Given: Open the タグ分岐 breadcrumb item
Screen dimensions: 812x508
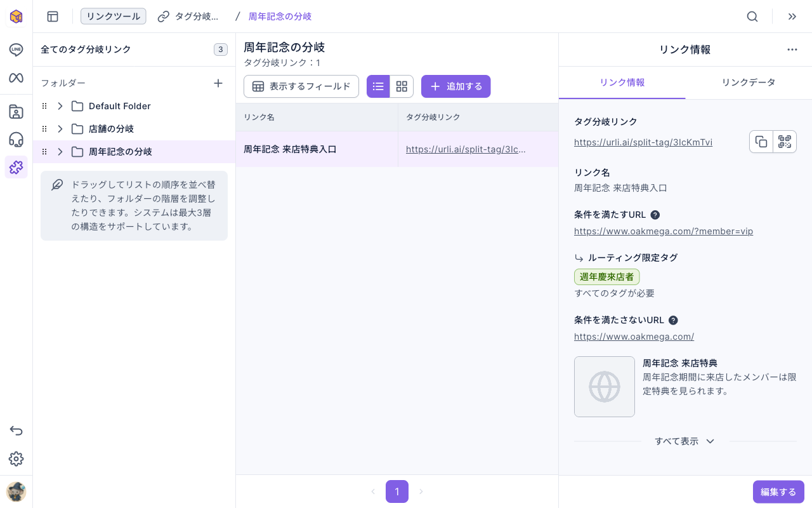Looking at the screenshot, I should pyautogui.click(x=188, y=17).
